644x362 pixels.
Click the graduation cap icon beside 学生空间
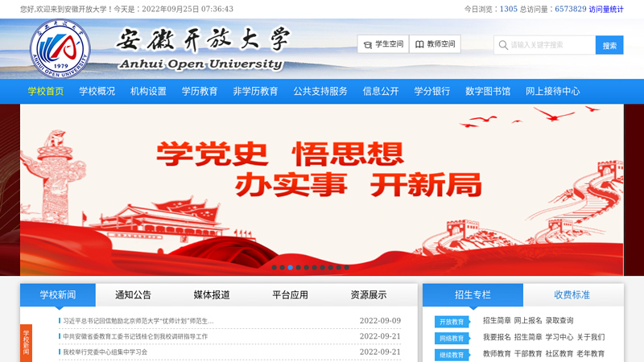pos(368,45)
